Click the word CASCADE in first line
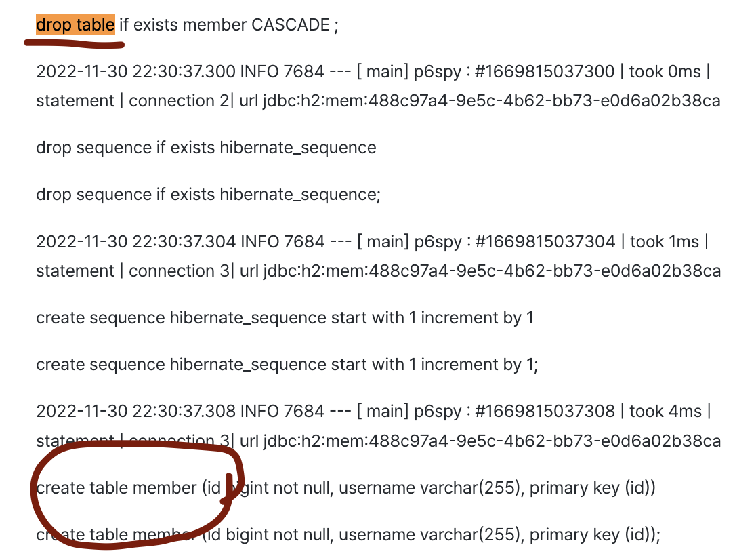This screenshot has width=756, height=560. coord(291,25)
